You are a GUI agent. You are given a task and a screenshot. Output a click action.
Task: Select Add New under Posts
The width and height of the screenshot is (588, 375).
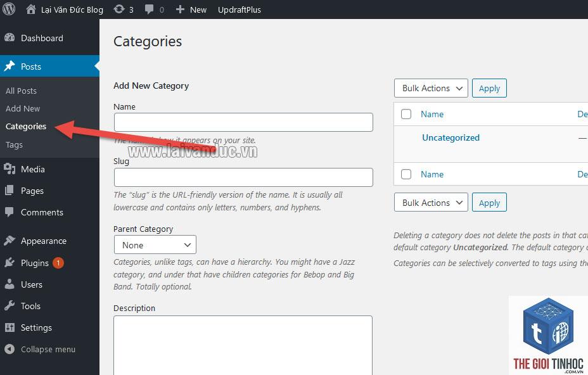pos(23,109)
